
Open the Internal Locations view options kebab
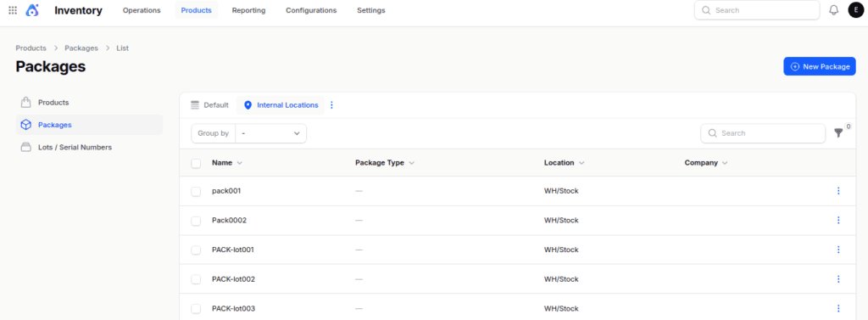tap(331, 104)
